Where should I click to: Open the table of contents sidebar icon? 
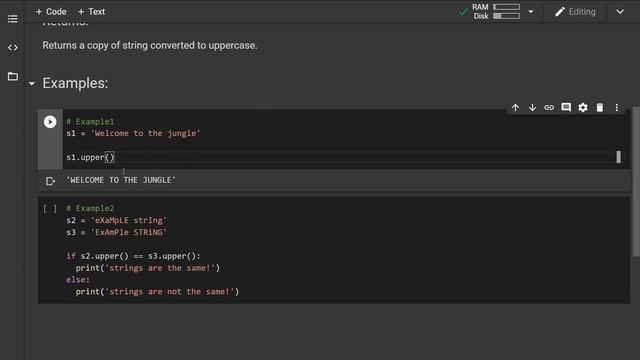(x=13, y=19)
